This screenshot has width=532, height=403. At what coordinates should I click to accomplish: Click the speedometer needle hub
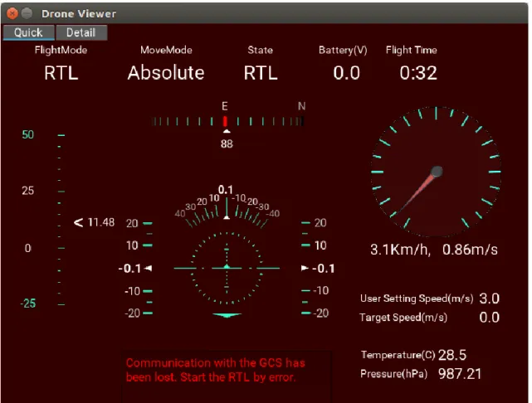pyautogui.click(x=437, y=172)
